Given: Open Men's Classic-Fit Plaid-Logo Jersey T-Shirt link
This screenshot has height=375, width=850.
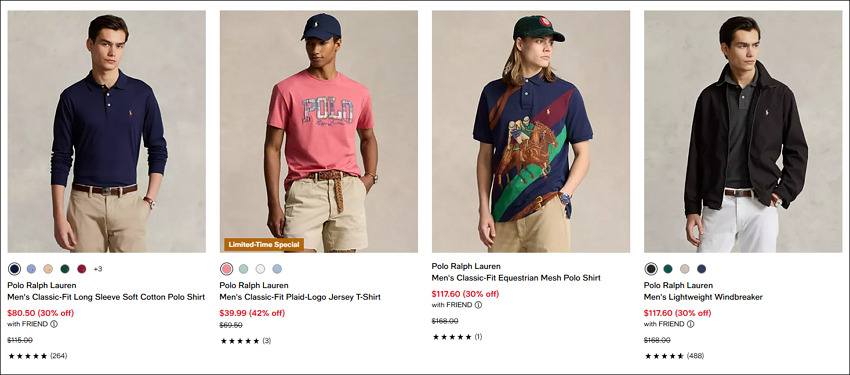Looking at the screenshot, I should click(300, 297).
